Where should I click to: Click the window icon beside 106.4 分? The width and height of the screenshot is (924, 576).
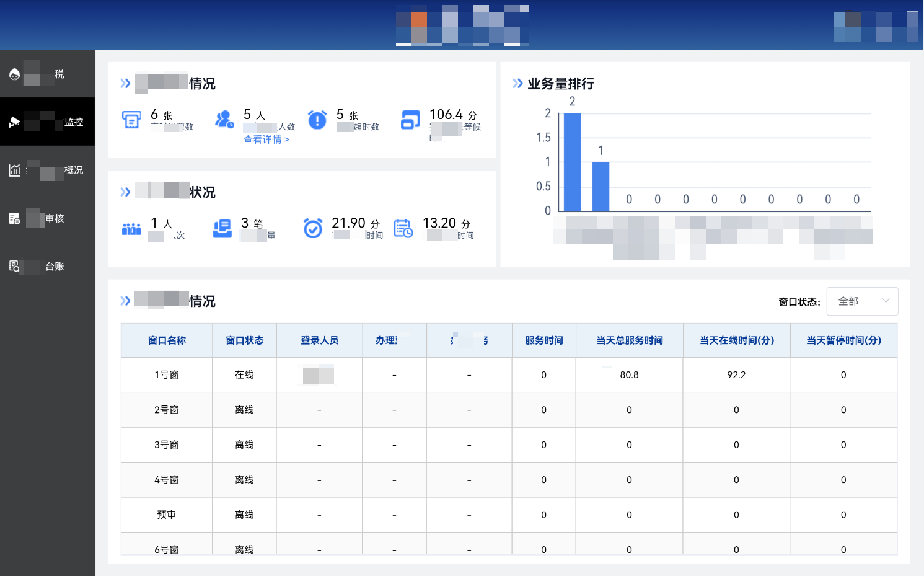[x=410, y=119]
